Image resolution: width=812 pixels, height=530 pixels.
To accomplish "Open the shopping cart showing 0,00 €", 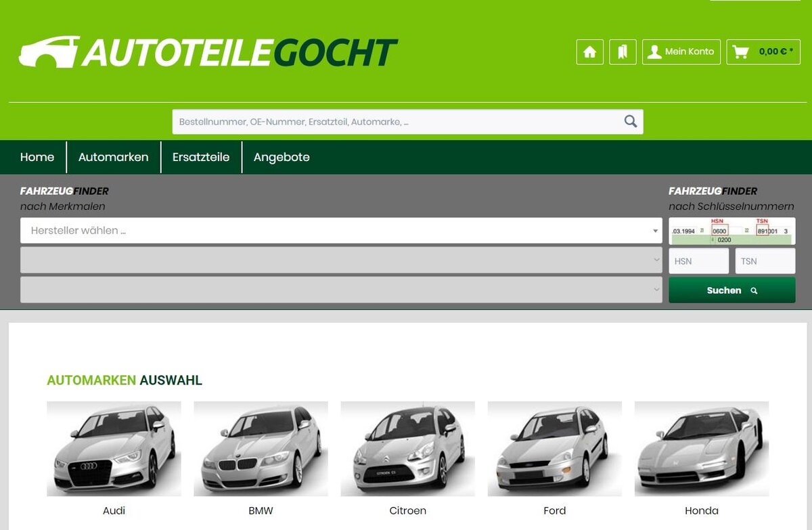I will click(x=763, y=52).
